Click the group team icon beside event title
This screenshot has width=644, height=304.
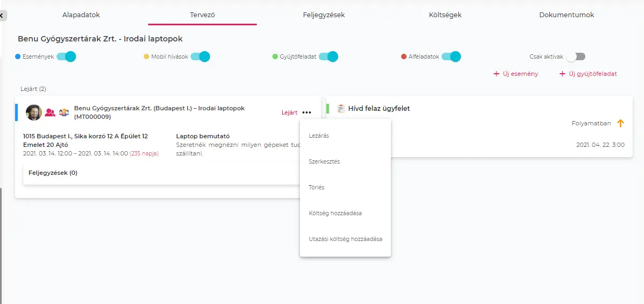64,112
